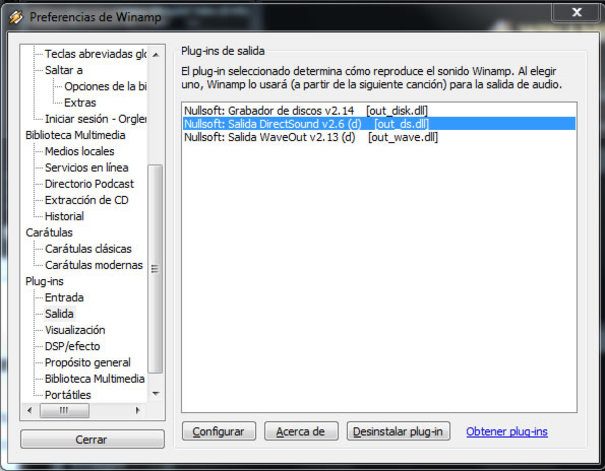The image size is (605, 471).
Task: Open Visualización plug-ins page
Action: [75, 330]
